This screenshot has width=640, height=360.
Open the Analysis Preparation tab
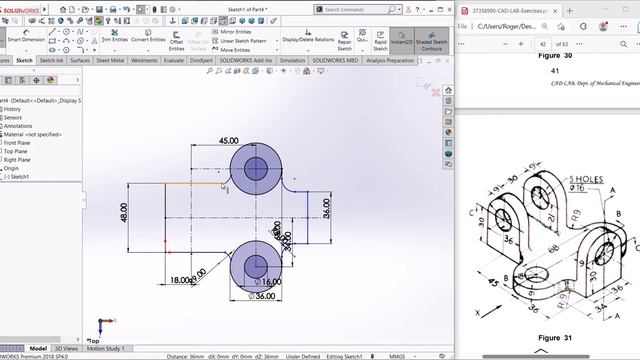[390, 60]
